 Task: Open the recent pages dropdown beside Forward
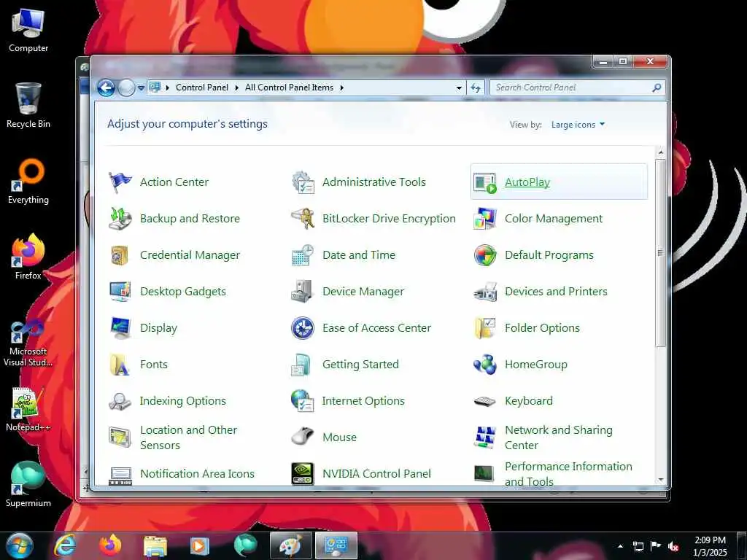141,88
